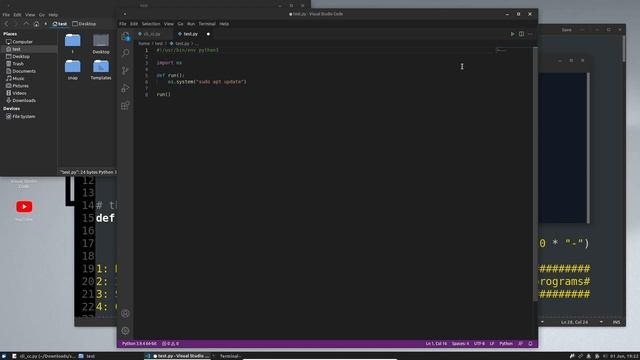
Task: Run the Python file with play icon
Action: pos(512,34)
